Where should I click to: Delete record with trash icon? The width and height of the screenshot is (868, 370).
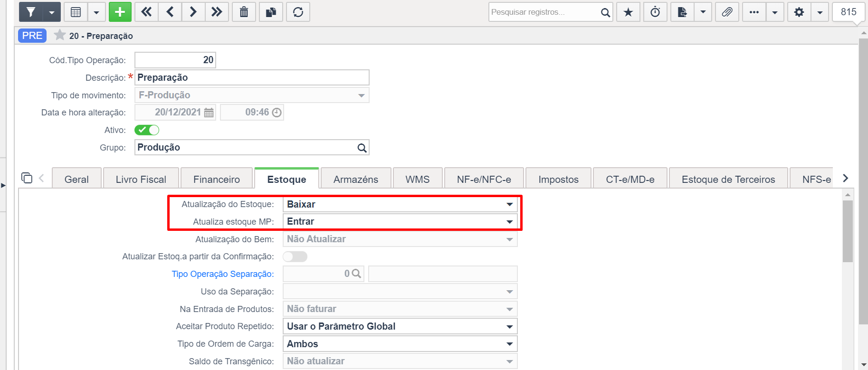[x=244, y=12]
